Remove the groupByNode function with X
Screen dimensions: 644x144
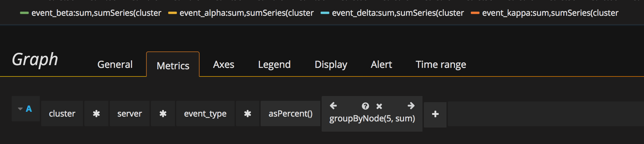pos(379,106)
